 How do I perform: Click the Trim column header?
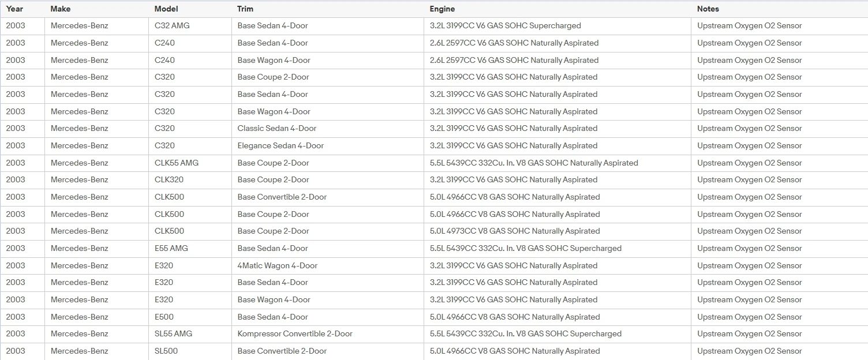pyautogui.click(x=327, y=9)
